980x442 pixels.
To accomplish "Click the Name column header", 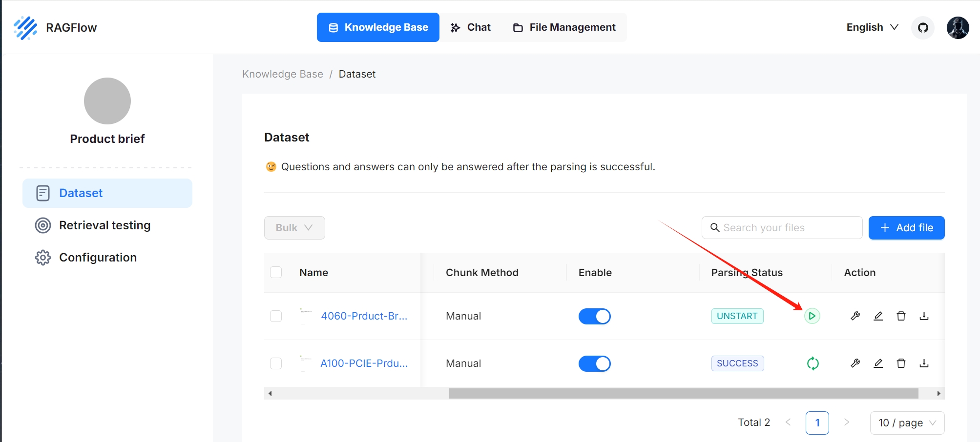I will pyautogui.click(x=313, y=273).
